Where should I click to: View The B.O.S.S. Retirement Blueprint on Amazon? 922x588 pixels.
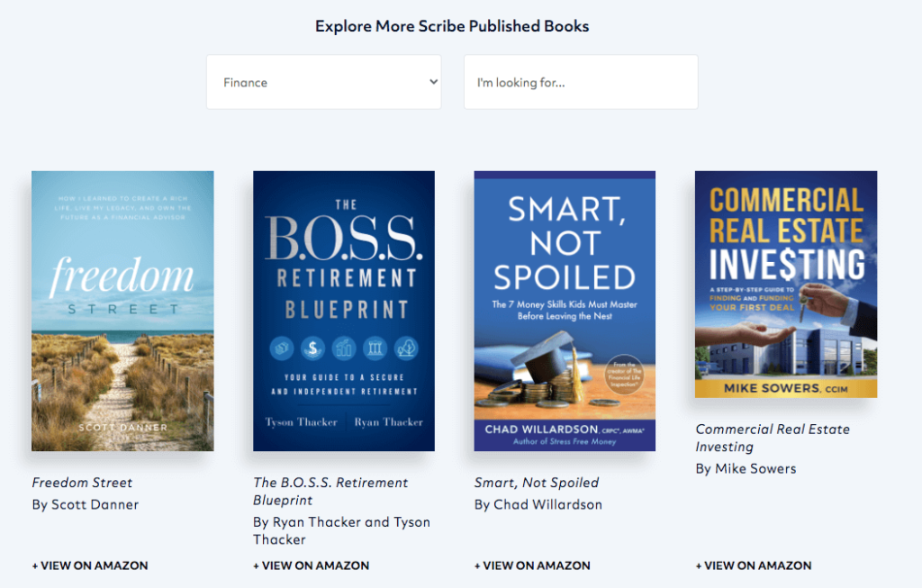311,565
